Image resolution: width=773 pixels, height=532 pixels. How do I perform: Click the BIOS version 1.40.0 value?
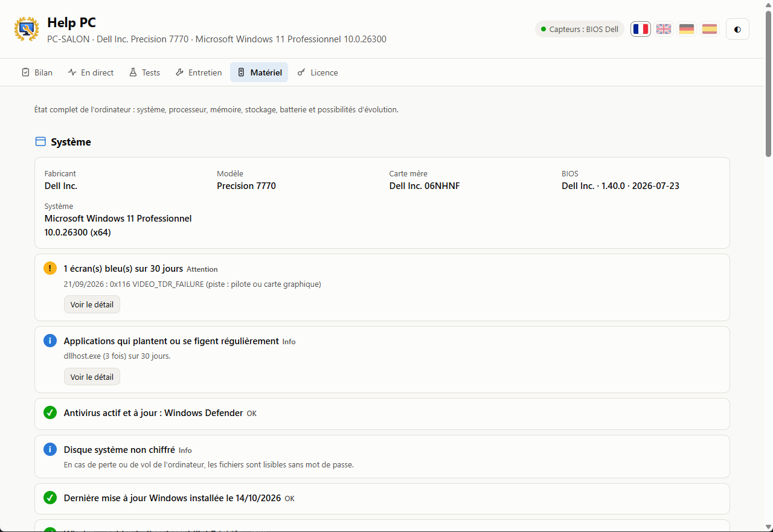coord(620,186)
